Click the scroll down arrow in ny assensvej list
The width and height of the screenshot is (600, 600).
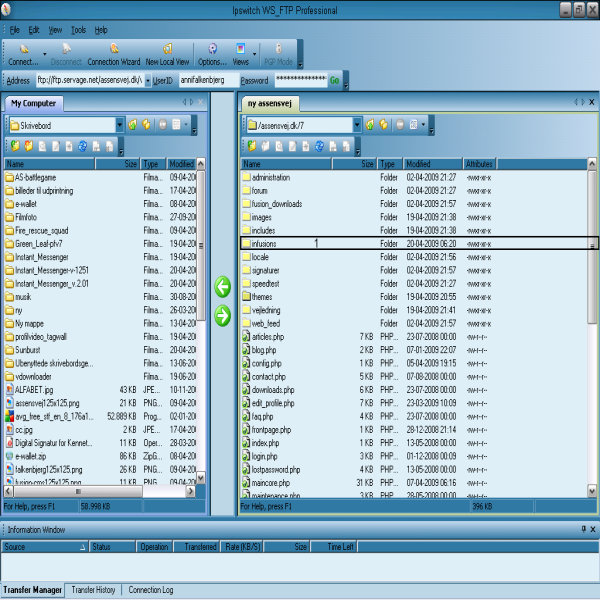(x=592, y=491)
